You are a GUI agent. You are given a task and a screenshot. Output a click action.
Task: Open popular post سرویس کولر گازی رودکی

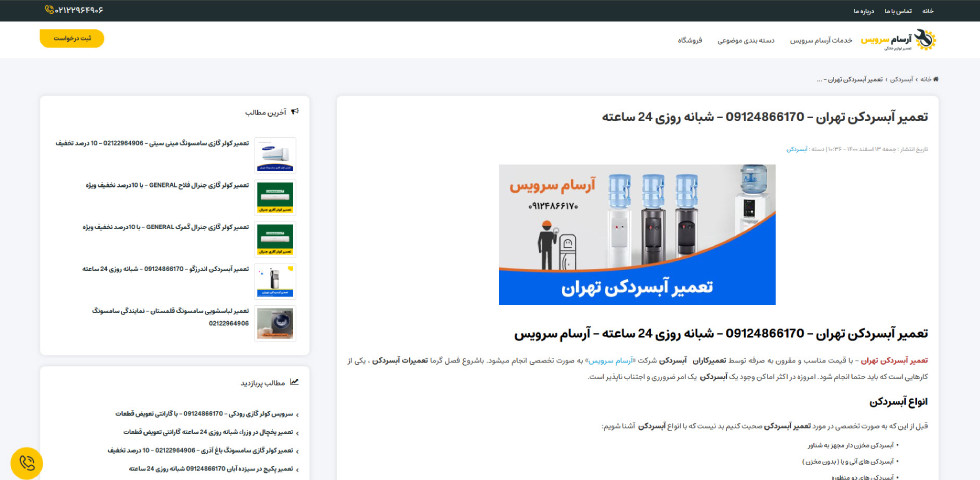pyautogui.click(x=204, y=414)
